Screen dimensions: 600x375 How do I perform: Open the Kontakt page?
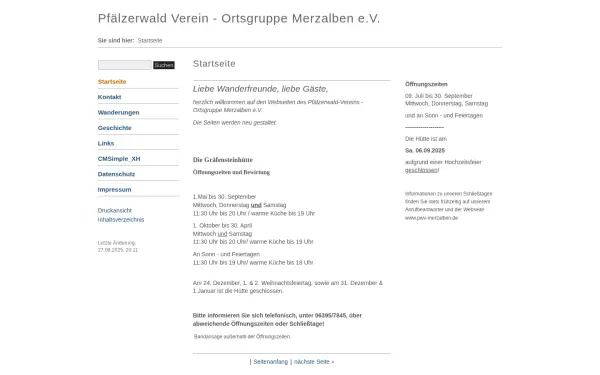(109, 97)
